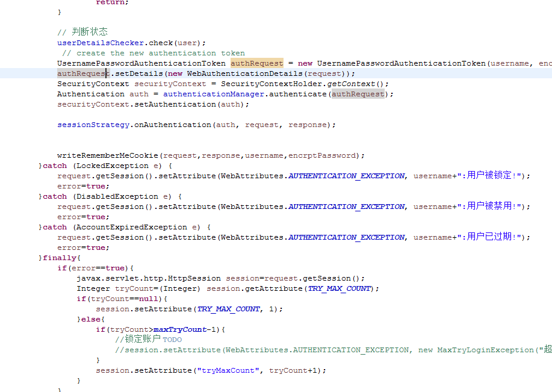Click the '//锁定账户' comment text
552x392 pixels.
point(138,339)
